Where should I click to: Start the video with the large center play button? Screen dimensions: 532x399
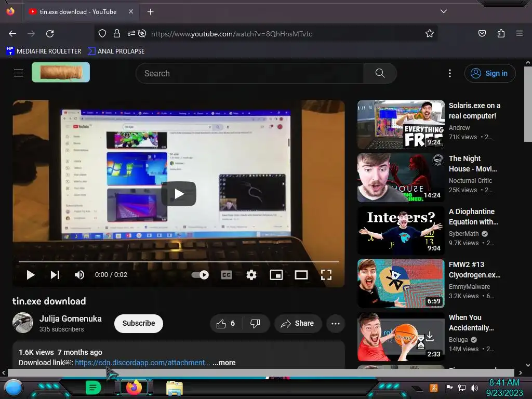(179, 194)
